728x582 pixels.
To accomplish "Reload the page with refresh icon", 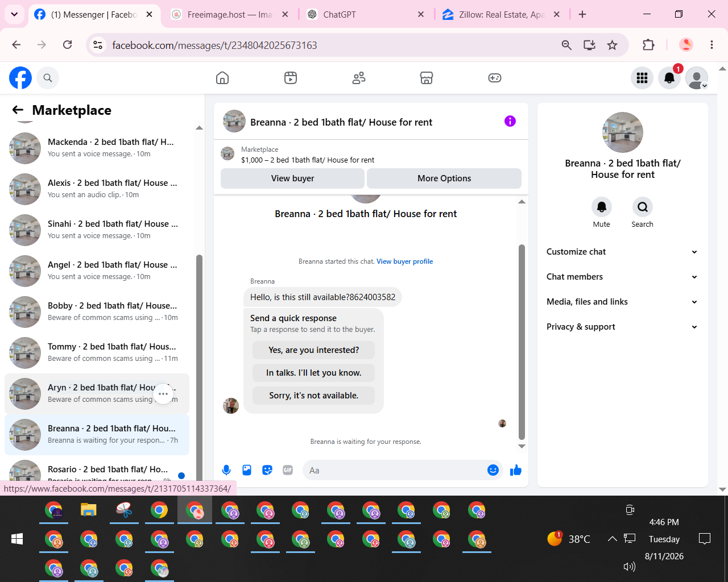I will point(67,45).
